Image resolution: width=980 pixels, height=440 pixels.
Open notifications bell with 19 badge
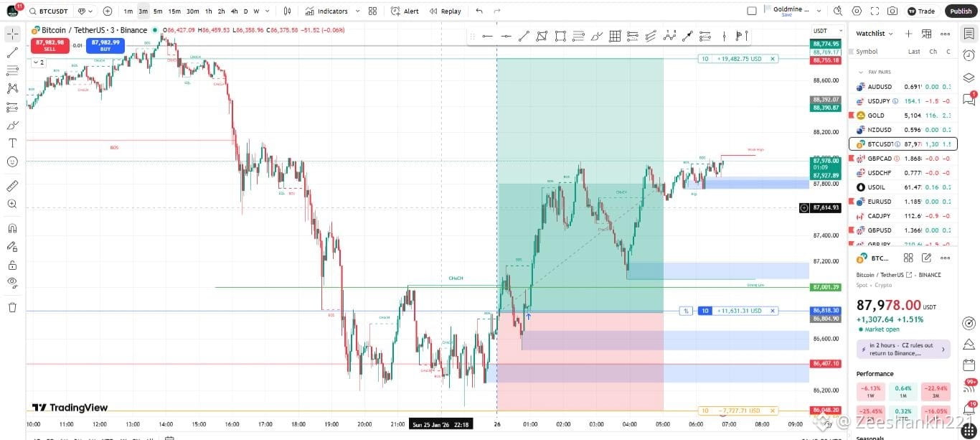coord(969,408)
